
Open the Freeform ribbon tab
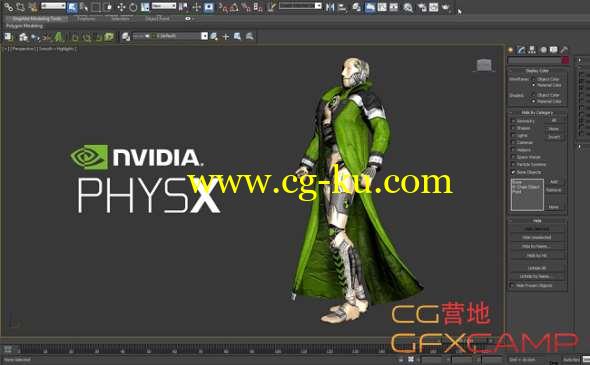pos(86,18)
